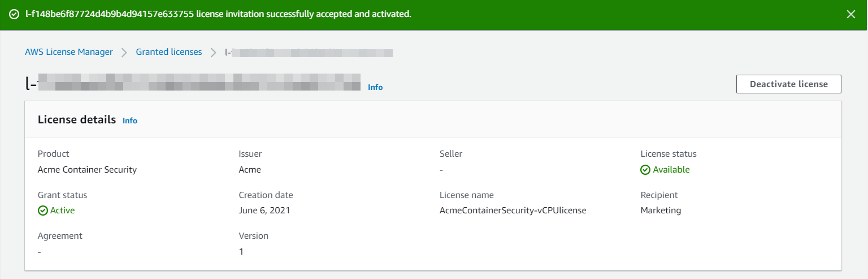
Task: Click the 'License details' section heading
Action: coord(77,120)
